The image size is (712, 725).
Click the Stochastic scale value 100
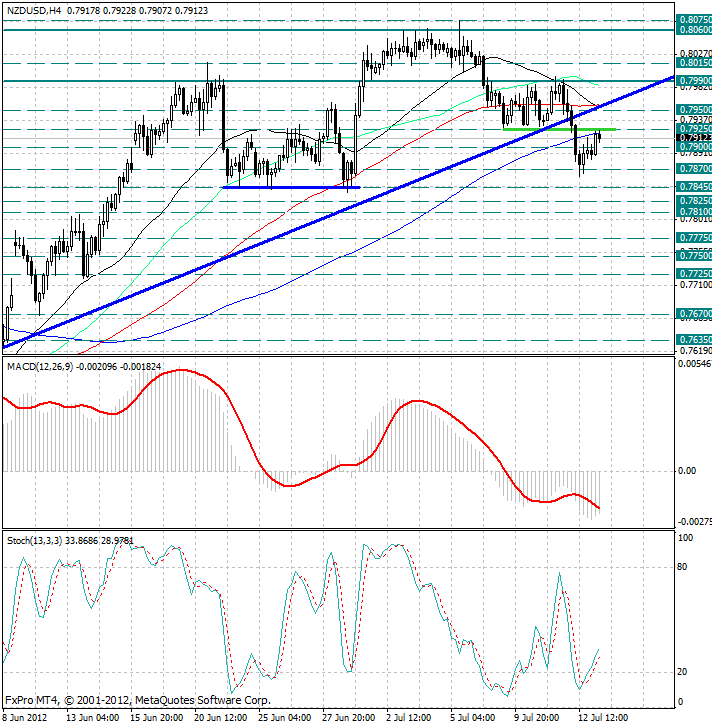tap(686, 538)
